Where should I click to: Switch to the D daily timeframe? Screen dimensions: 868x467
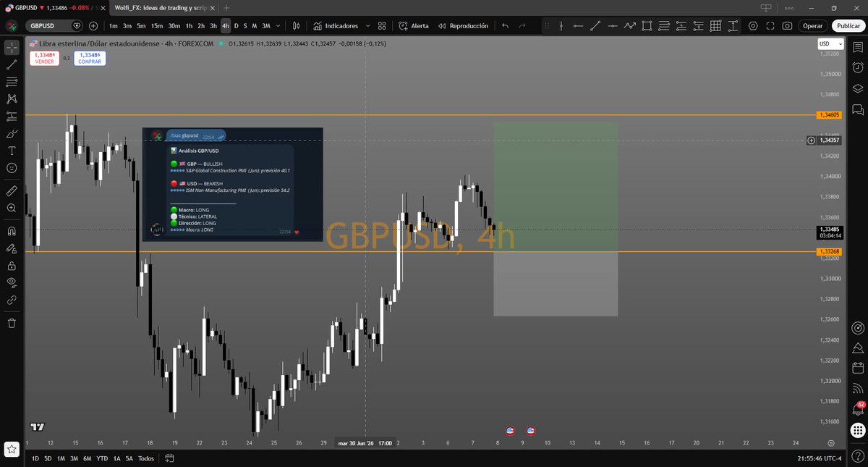236,25
